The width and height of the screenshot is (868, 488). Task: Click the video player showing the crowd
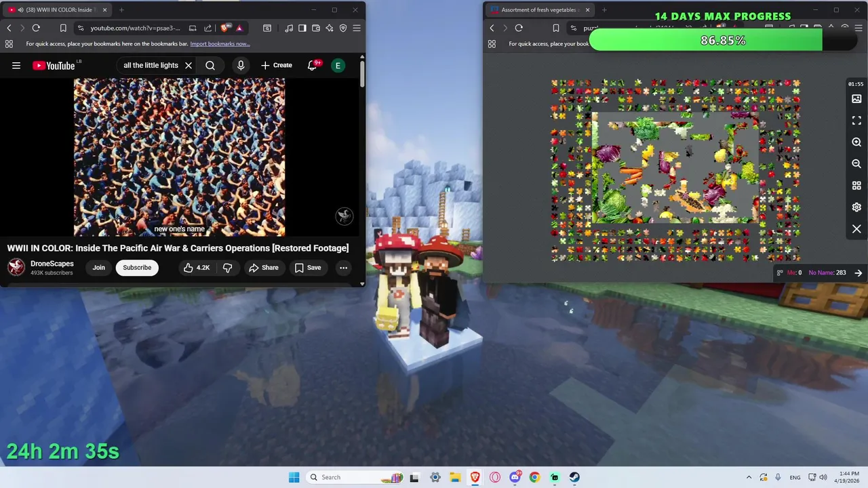tap(179, 157)
